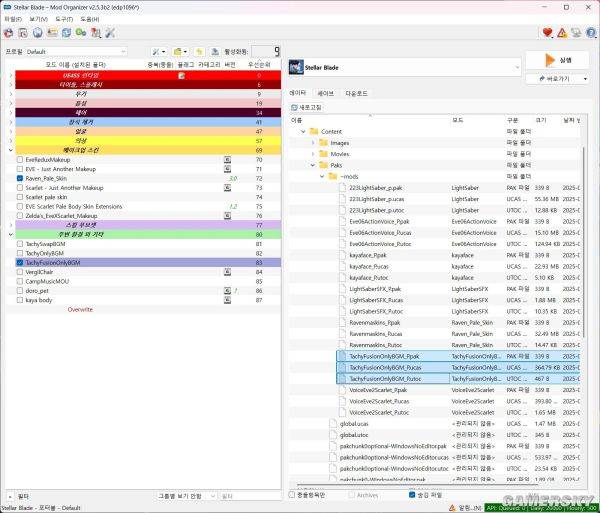Open the change game instance tool
This screenshot has width=600, height=513.
pos(8,33)
